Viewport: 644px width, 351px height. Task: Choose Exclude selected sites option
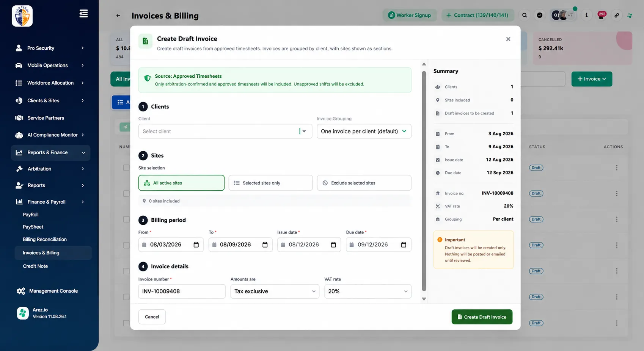(x=364, y=183)
